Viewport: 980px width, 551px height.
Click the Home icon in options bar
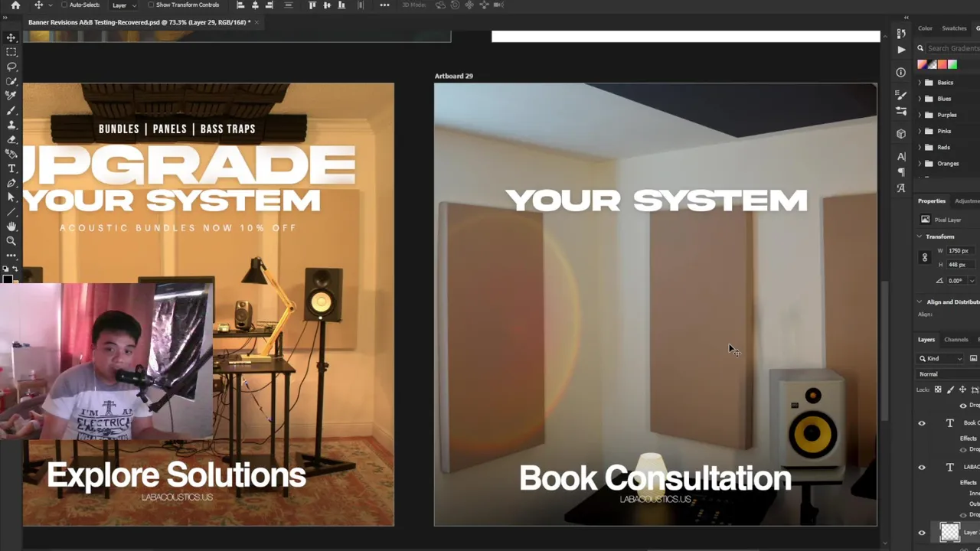point(15,5)
